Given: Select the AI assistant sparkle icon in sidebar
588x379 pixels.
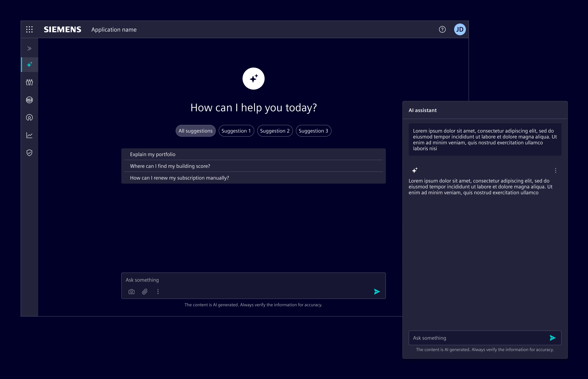Looking at the screenshot, I should [x=29, y=65].
